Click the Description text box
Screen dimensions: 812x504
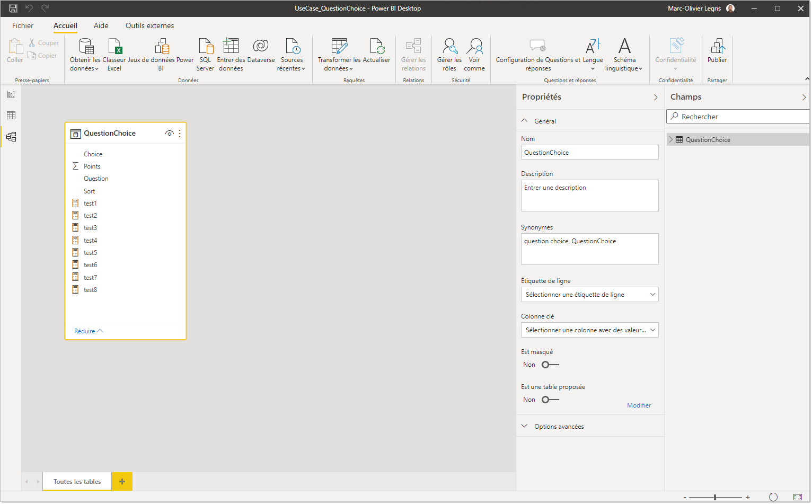point(589,196)
